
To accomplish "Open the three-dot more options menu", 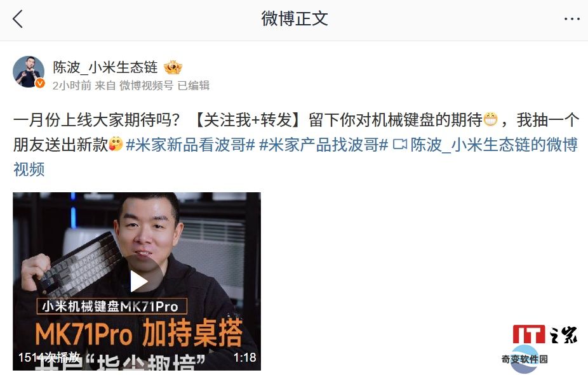I will (x=572, y=19).
